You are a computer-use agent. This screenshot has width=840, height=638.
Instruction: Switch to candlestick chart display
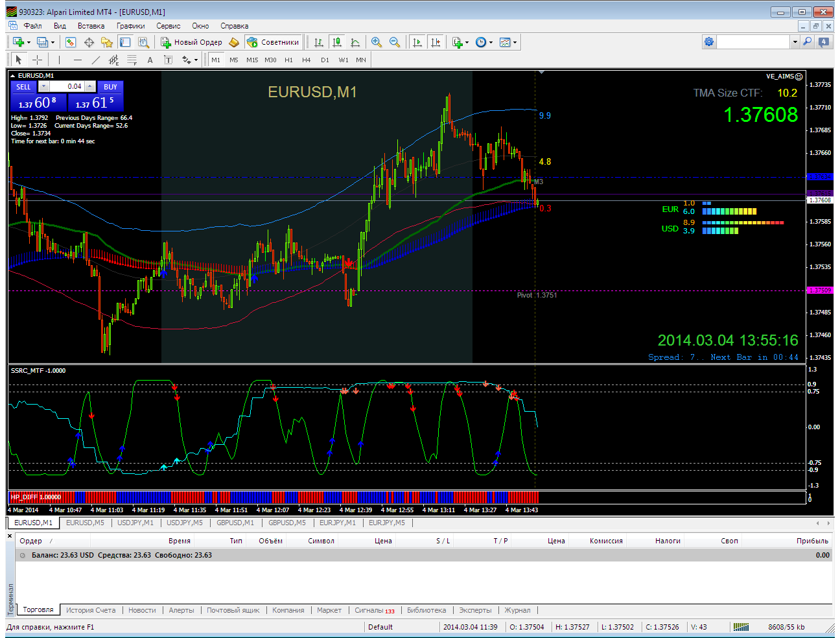tap(337, 42)
